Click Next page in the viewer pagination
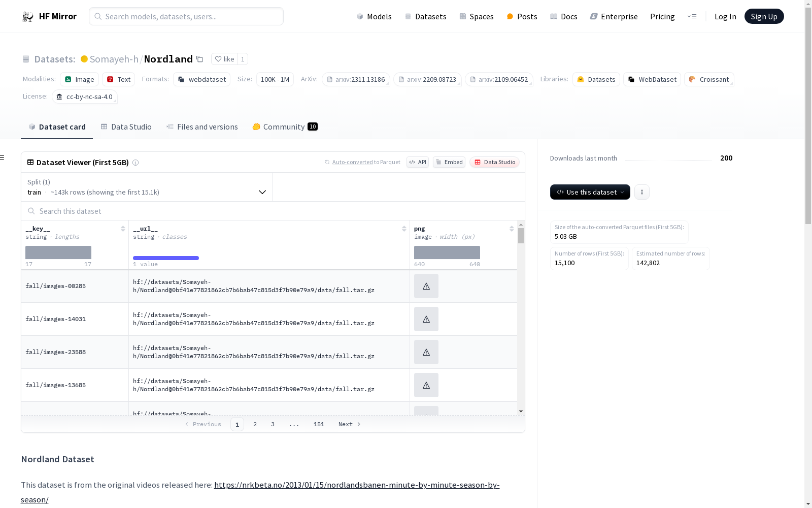This screenshot has width=812, height=508. (350, 424)
